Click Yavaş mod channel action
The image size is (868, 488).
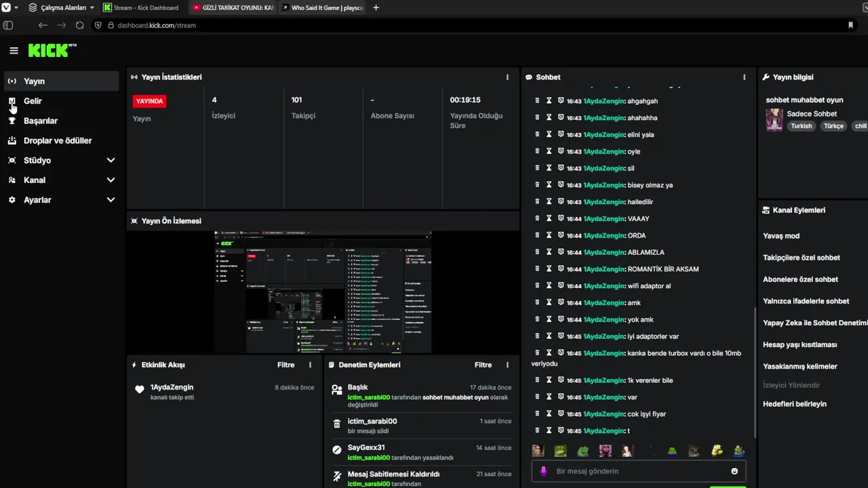[781, 236]
